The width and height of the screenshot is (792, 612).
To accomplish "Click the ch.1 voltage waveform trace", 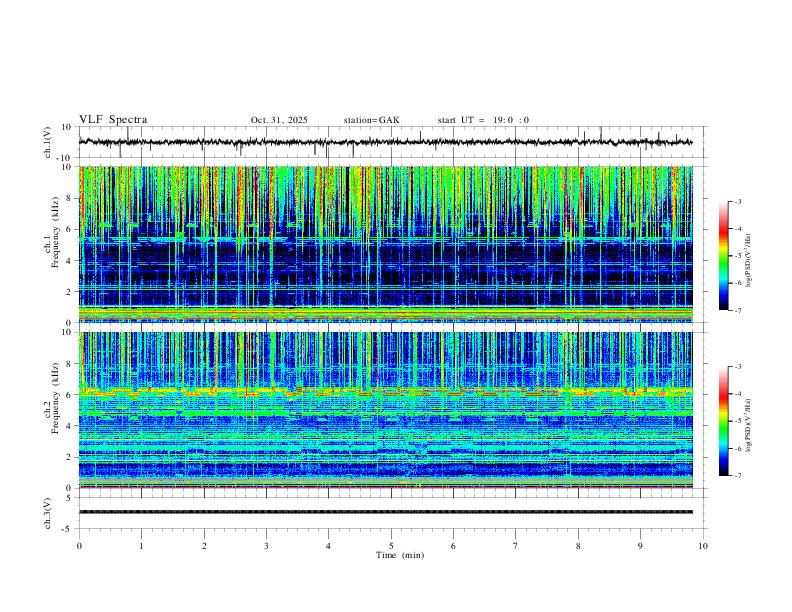I will pyautogui.click(x=385, y=142).
